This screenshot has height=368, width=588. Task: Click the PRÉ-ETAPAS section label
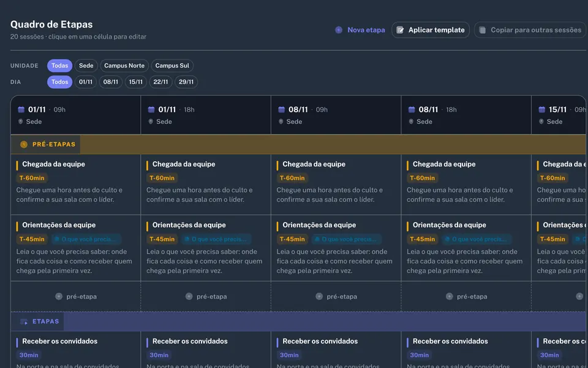[x=54, y=144]
